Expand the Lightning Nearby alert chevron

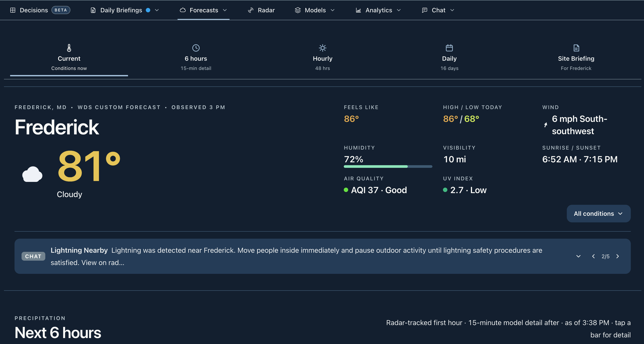click(578, 256)
